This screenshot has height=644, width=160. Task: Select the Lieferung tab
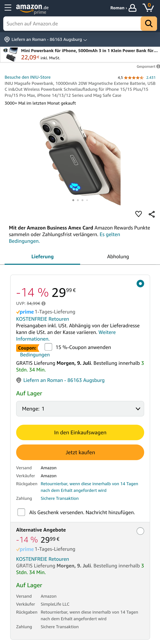coord(42,256)
